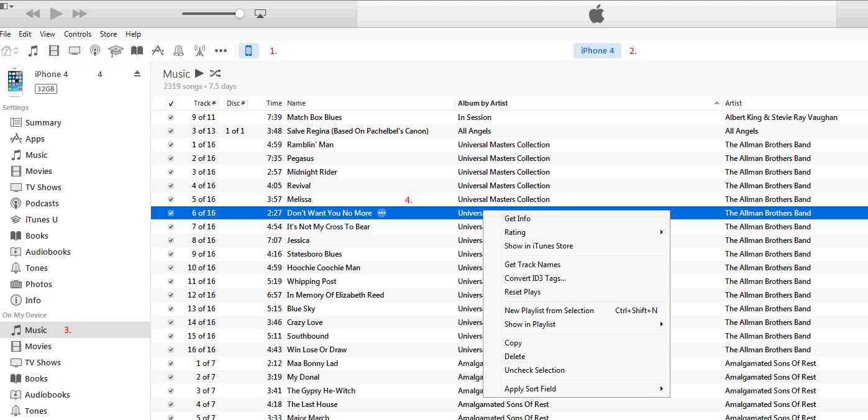Click the Next track fast-forward button
The height and width of the screenshot is (420, 868).
pyautogui.click(x=80, y=14)
